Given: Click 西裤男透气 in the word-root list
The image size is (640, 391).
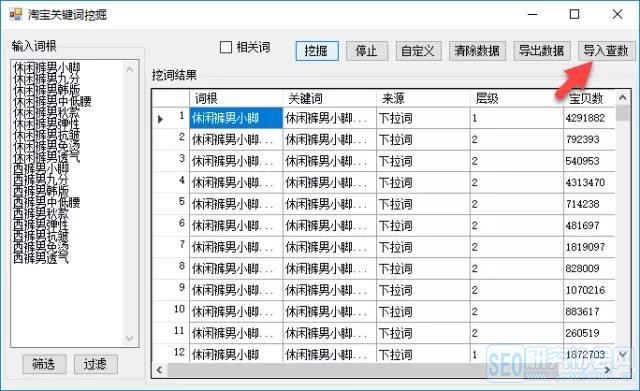Looking at the screenshot, I should click(41, 258).
